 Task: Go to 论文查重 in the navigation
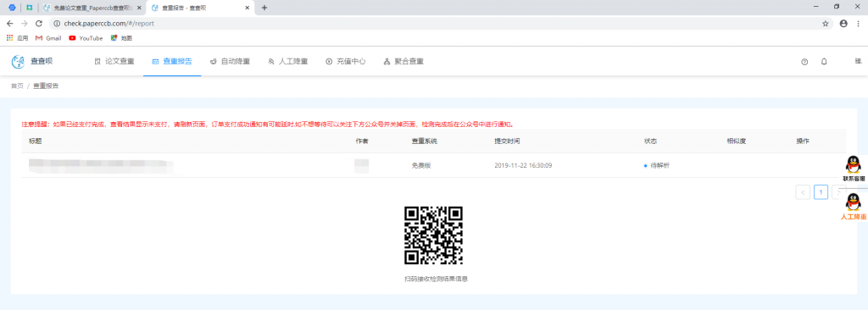[114, 62]
